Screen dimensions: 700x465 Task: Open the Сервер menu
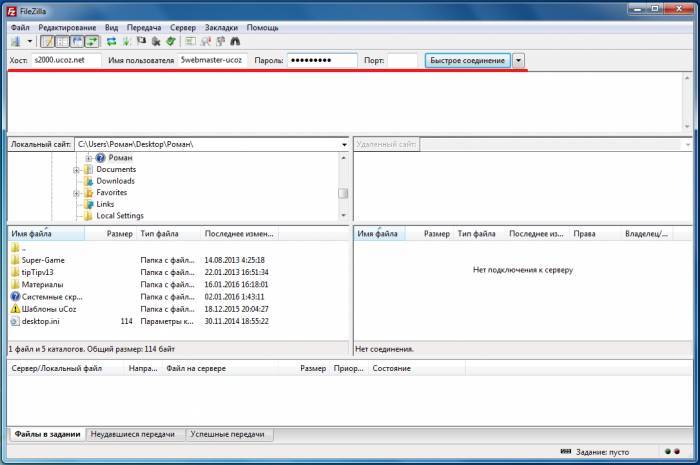183,27
